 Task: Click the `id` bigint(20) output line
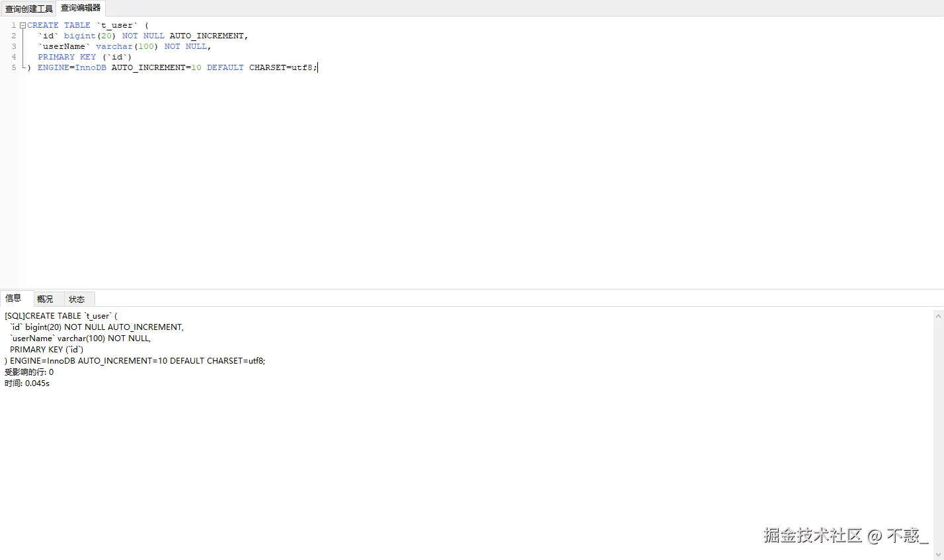97,327
